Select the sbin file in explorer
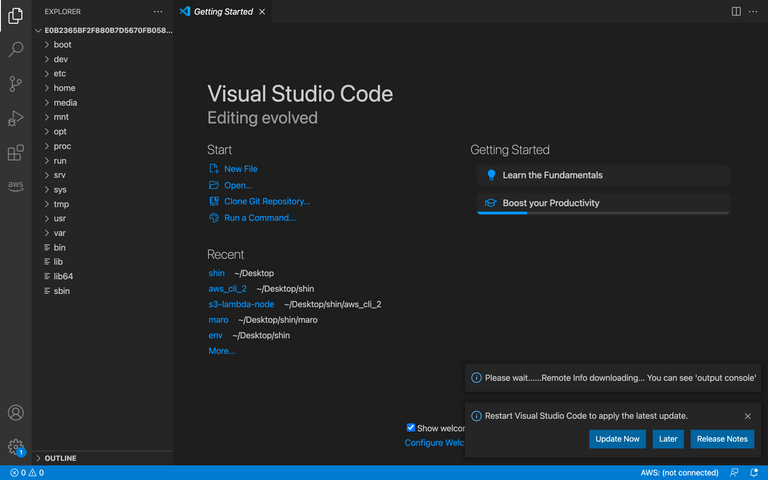 102,291
